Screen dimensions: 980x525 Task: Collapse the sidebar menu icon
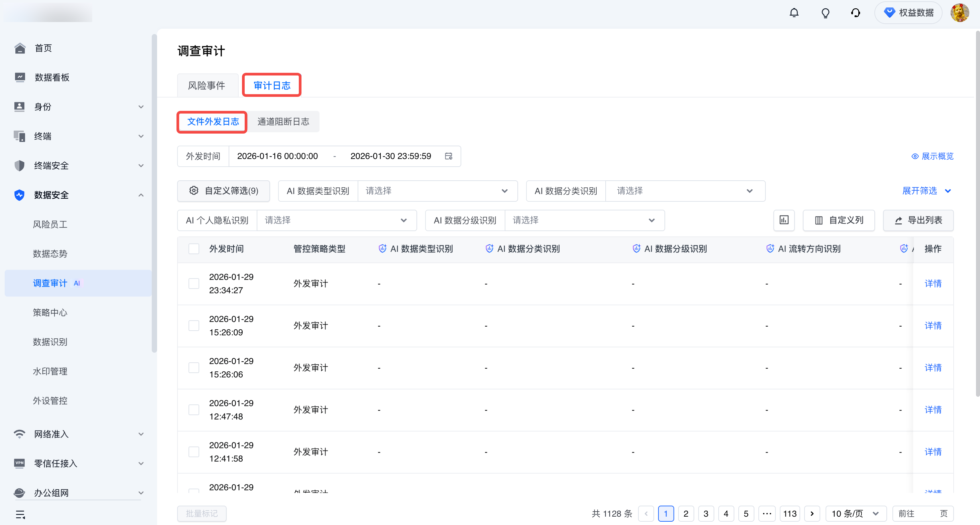(x=20, y=515)
